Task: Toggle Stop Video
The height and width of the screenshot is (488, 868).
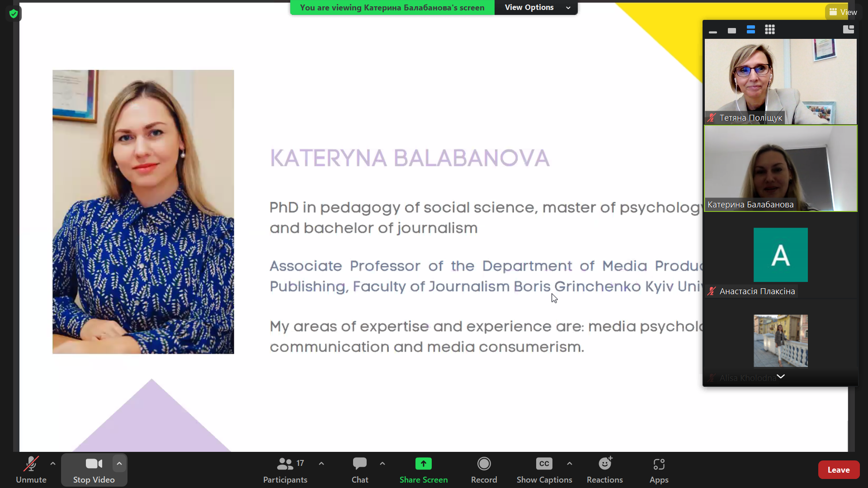Action: pos(94,470)
